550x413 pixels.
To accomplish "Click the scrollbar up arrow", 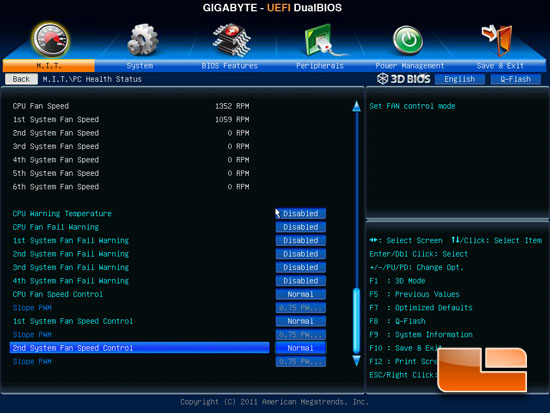I will coord(356,106).
